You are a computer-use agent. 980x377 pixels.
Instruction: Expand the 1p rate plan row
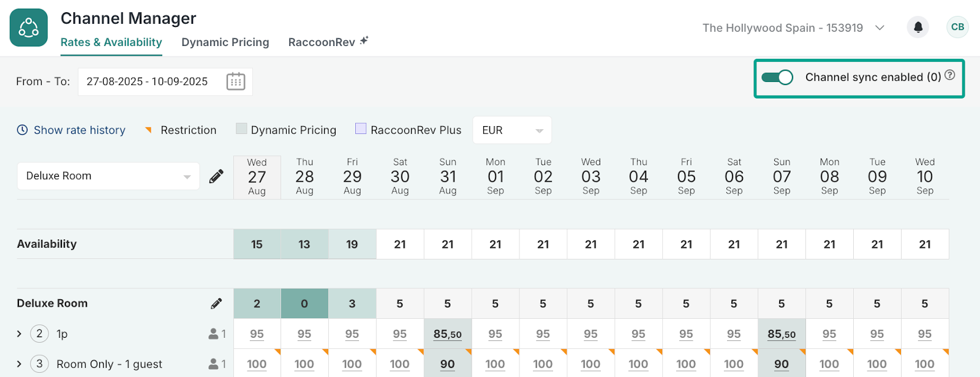click(19, 334)
